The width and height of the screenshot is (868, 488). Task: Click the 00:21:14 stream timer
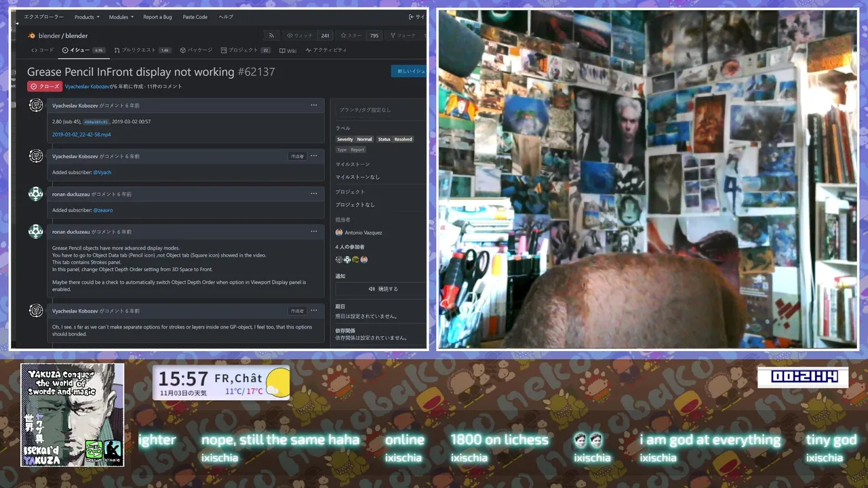point(803,377)
